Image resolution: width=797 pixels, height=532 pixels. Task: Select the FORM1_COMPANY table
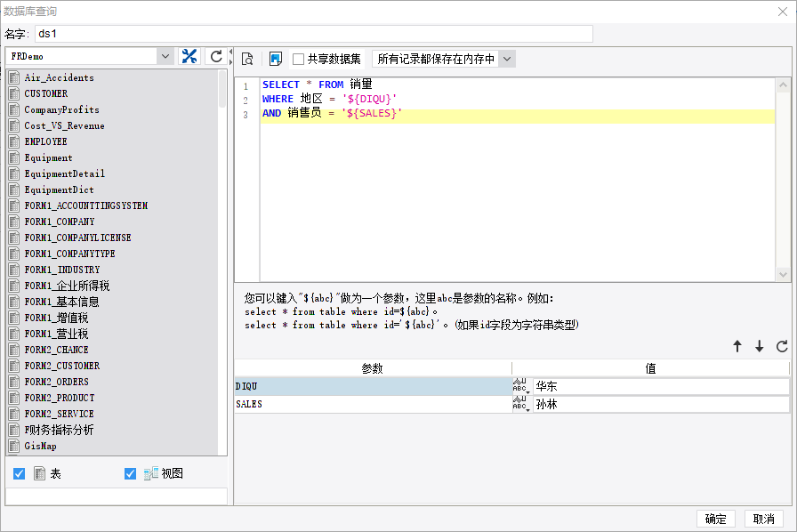tap(60, 222)
